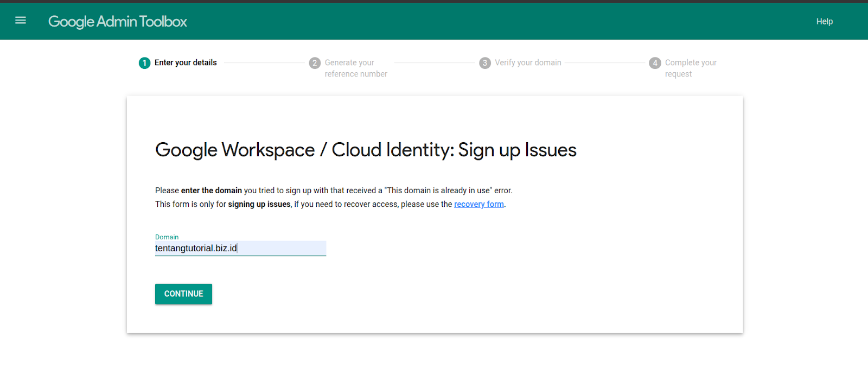Click 'Complete your request' step label
This screenshot has width=868, height=387.
pos(691,68)
